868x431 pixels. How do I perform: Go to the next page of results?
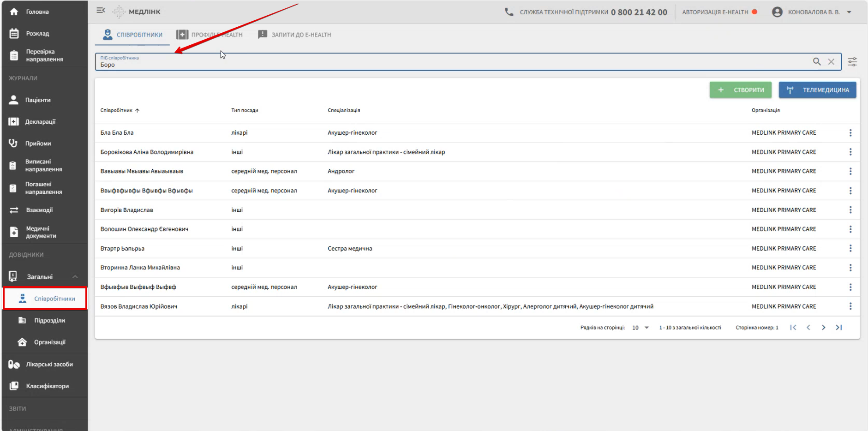(823, 328)
